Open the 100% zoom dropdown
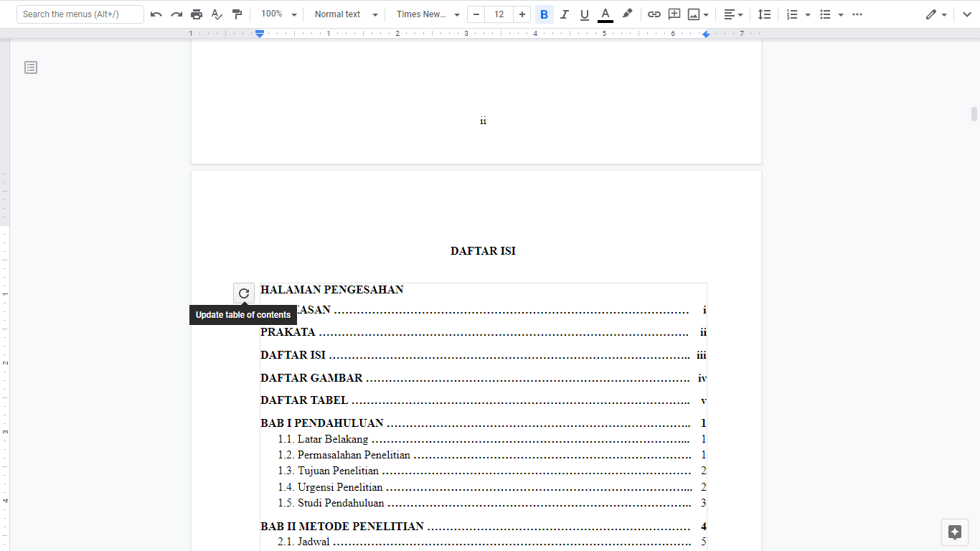 tap(277, 14)
